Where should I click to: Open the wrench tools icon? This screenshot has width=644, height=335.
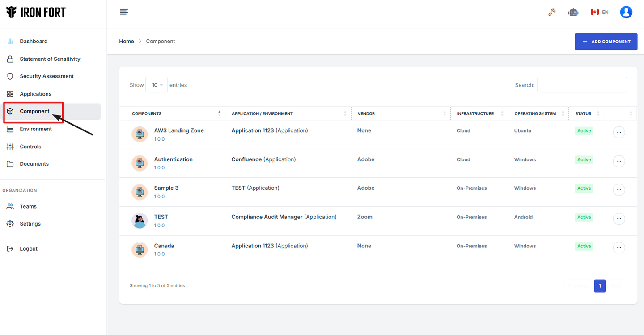pyautogui.click(x=552, y=13)
